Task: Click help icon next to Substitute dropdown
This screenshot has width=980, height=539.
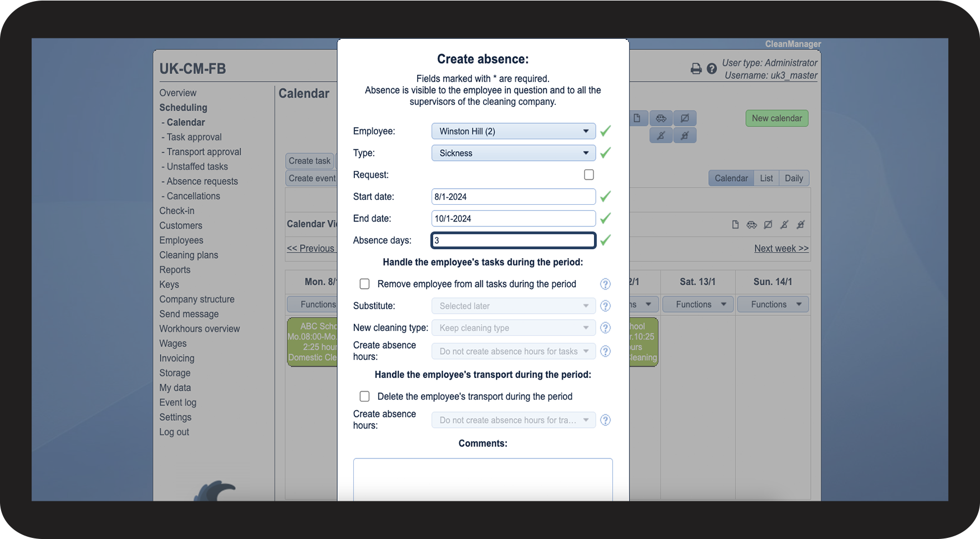Action: coord(606,306)
